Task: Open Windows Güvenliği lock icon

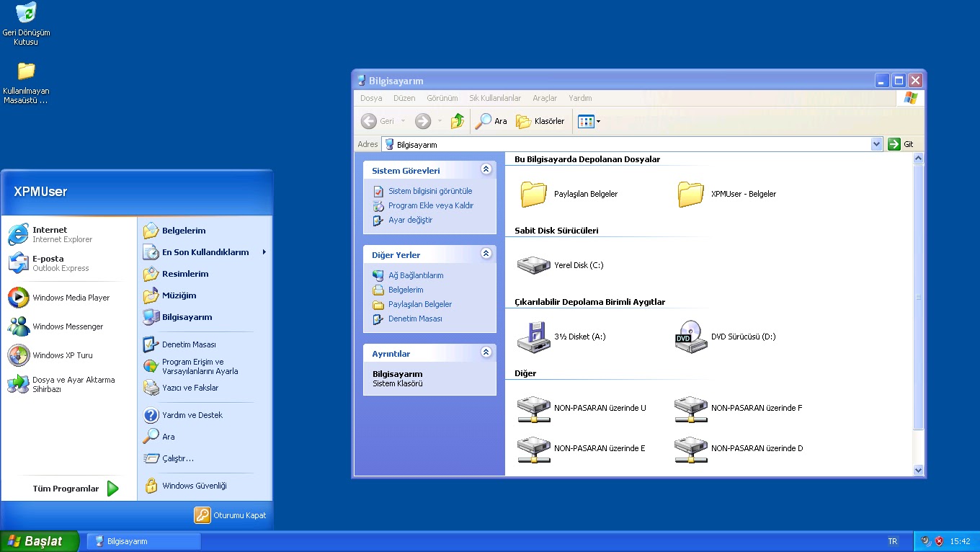Action: pyautogui.click(x=151, y=486)
